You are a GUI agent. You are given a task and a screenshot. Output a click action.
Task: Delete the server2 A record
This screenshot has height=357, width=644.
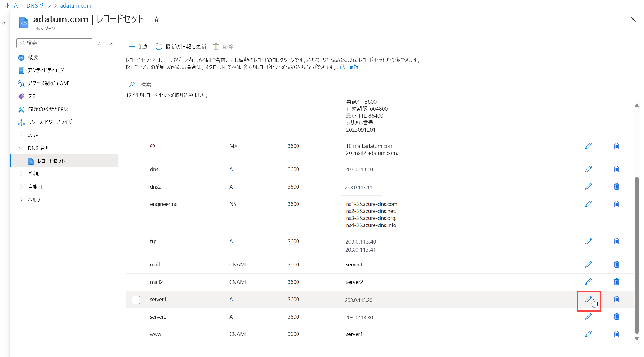point(616,317)
